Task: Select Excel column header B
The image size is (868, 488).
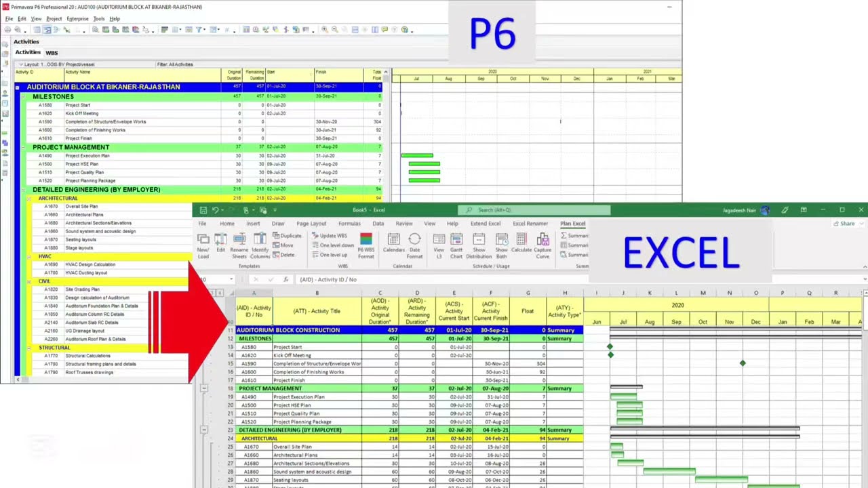Action: pyautogui.click(x=317, y=293)
